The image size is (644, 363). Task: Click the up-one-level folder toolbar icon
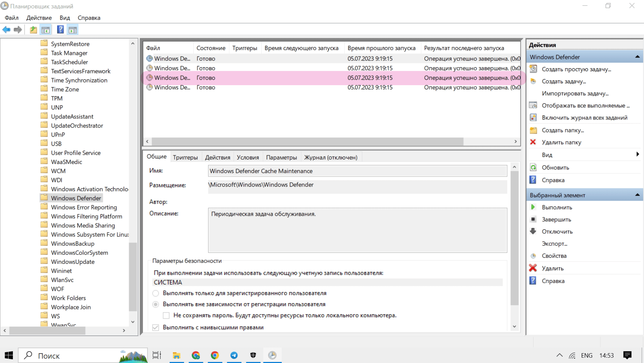(33, 30)
